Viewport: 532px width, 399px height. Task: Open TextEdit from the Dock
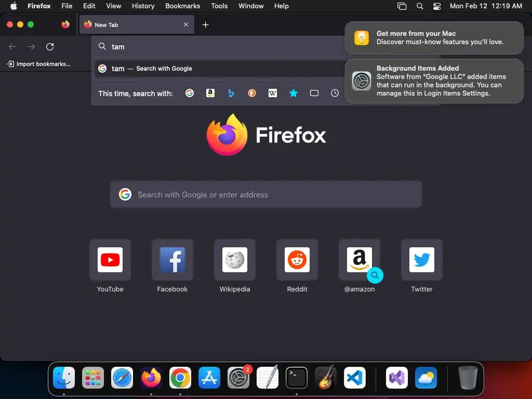[268, 378]
